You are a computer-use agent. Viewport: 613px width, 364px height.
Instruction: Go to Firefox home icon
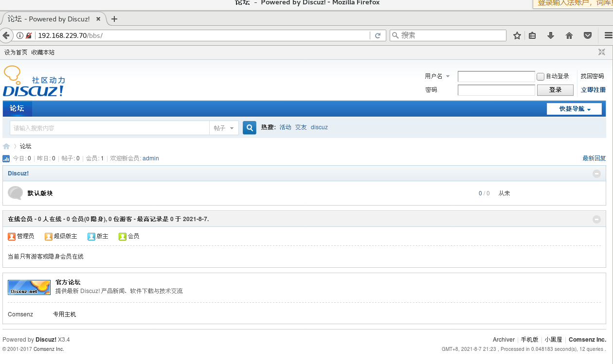click(x=569, y=35)
